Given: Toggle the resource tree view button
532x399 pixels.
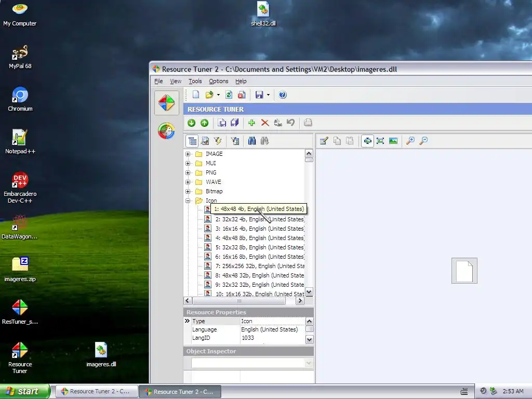Looking at the screenshot, I should (x=192, y=141).
